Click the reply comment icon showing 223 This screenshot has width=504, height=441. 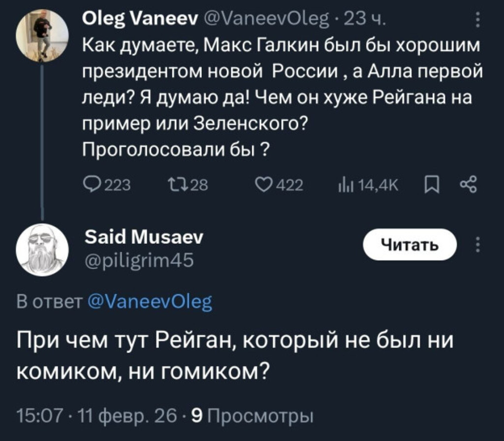click(x=92, y=185)
